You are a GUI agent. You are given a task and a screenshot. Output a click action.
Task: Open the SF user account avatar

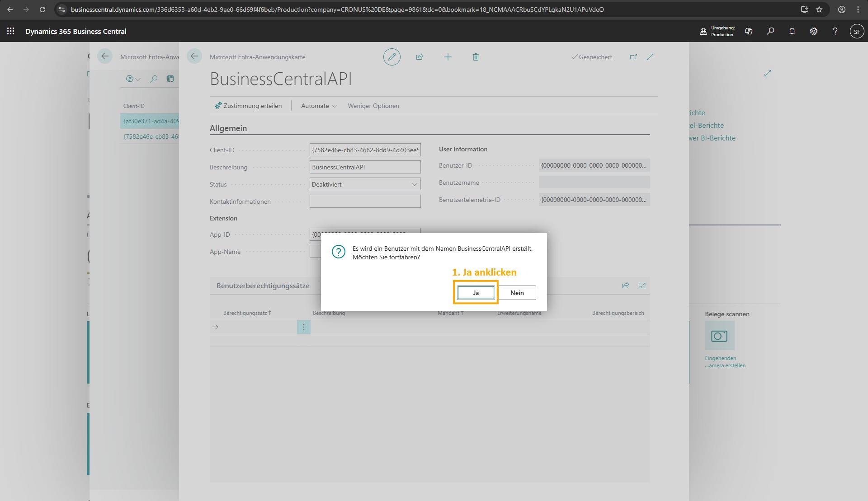click(x=857, y=31)
